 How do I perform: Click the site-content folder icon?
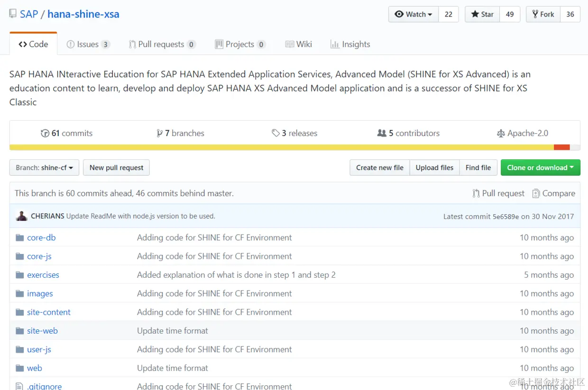[x=19, y=312]
